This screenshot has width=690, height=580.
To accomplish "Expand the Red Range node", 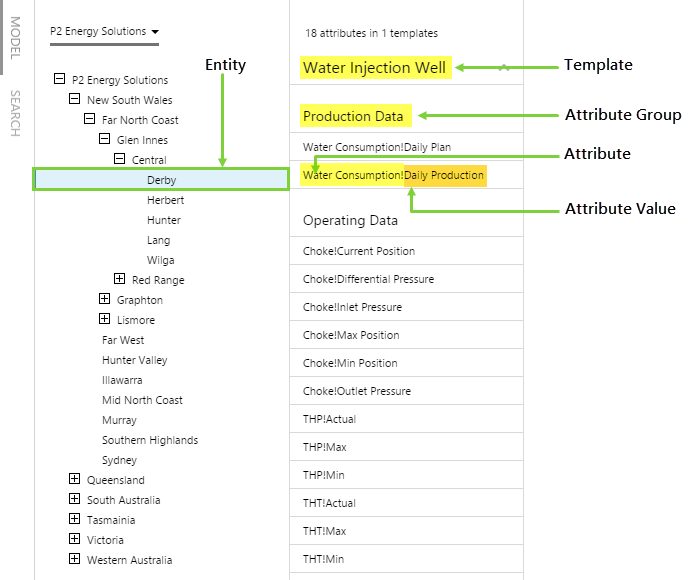I will [x=119, y=280].
